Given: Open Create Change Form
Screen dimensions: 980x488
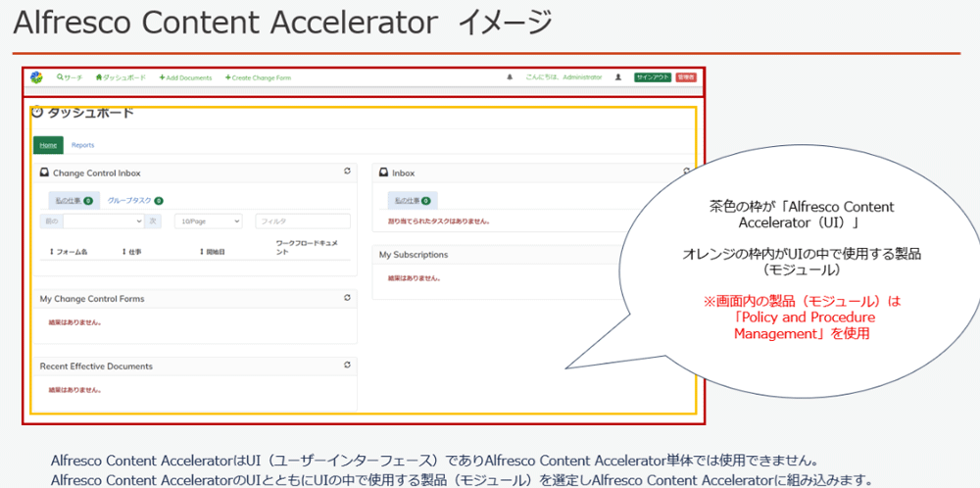Looking at the screenshot, I should pos(258,77).
